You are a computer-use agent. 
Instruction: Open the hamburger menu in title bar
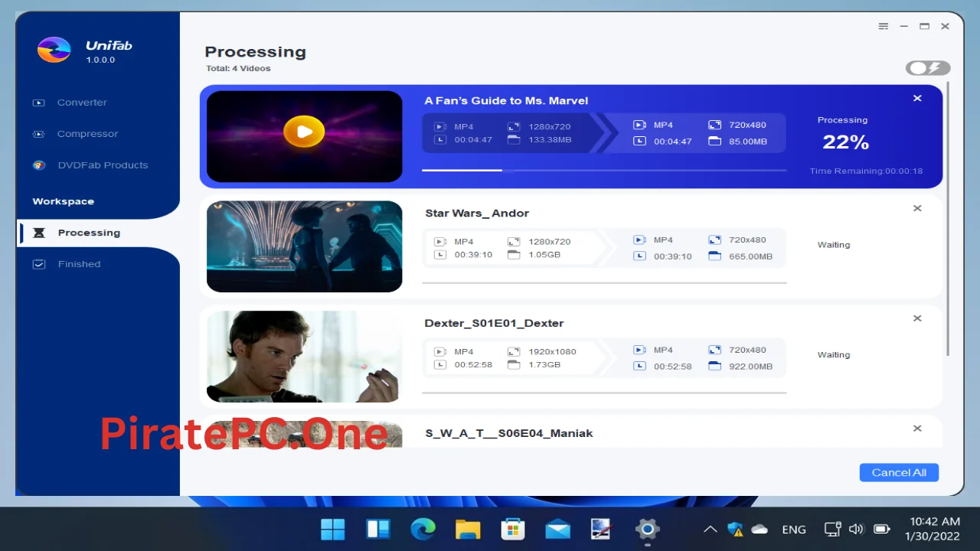884,26
